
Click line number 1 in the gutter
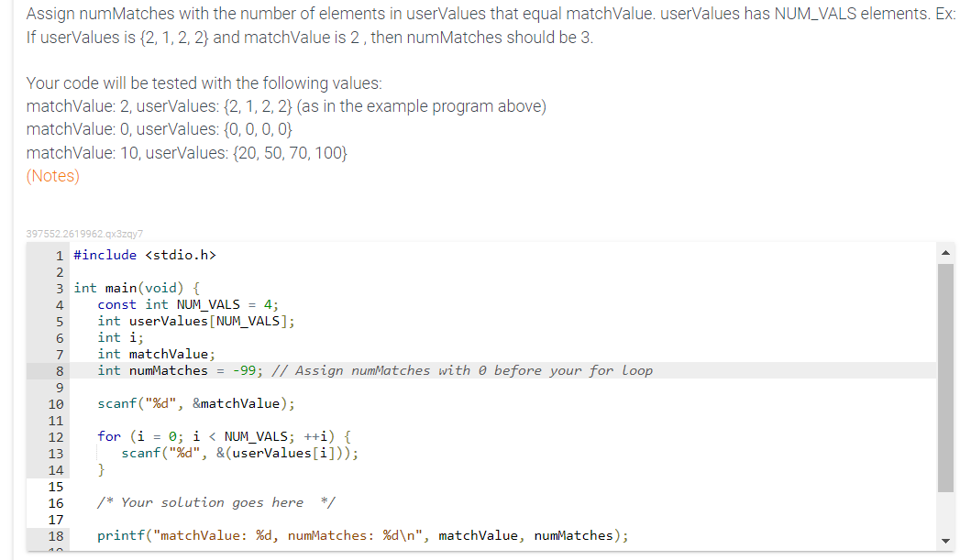point(59,255)
